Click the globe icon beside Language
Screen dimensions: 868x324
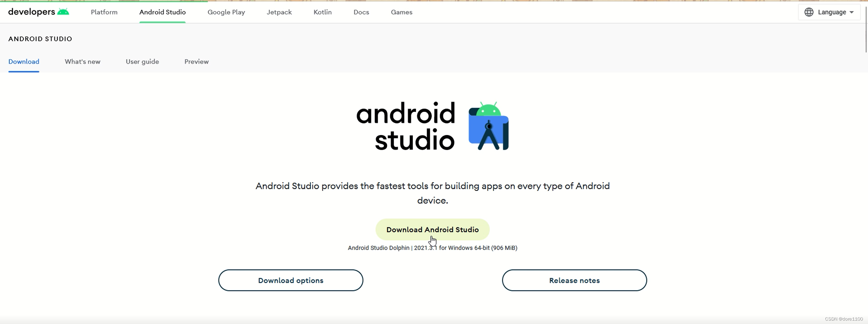tap(809, 12)
